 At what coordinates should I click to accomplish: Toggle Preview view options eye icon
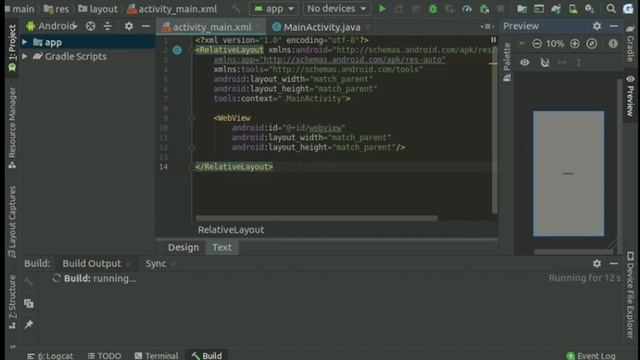click(524, 62)
